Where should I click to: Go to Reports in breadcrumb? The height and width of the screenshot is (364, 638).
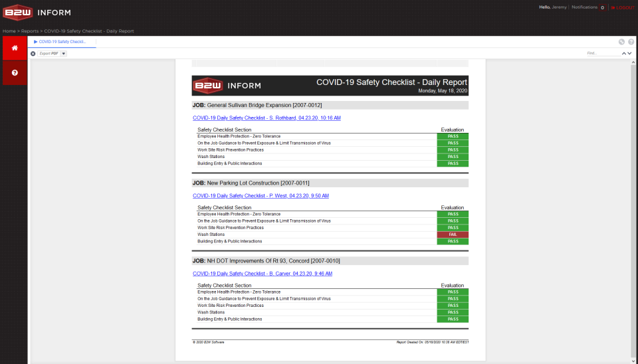tap(30, 31)
